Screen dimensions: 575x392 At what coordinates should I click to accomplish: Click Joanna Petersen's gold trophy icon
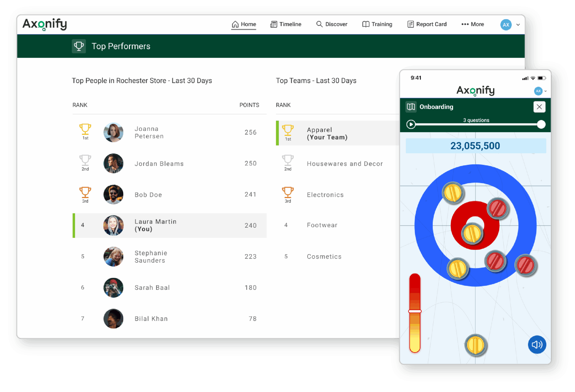click(x=85, y=129)
